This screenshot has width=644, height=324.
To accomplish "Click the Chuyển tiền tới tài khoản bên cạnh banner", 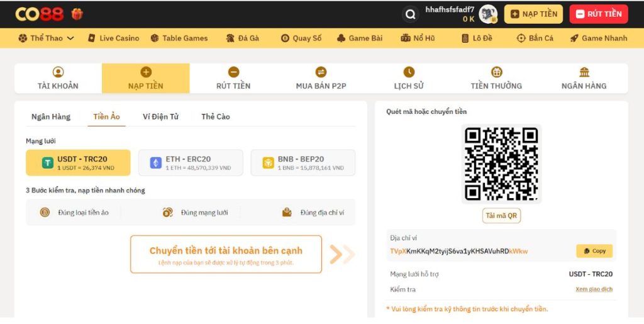I will pyautogui.click(x=226, y=254).
